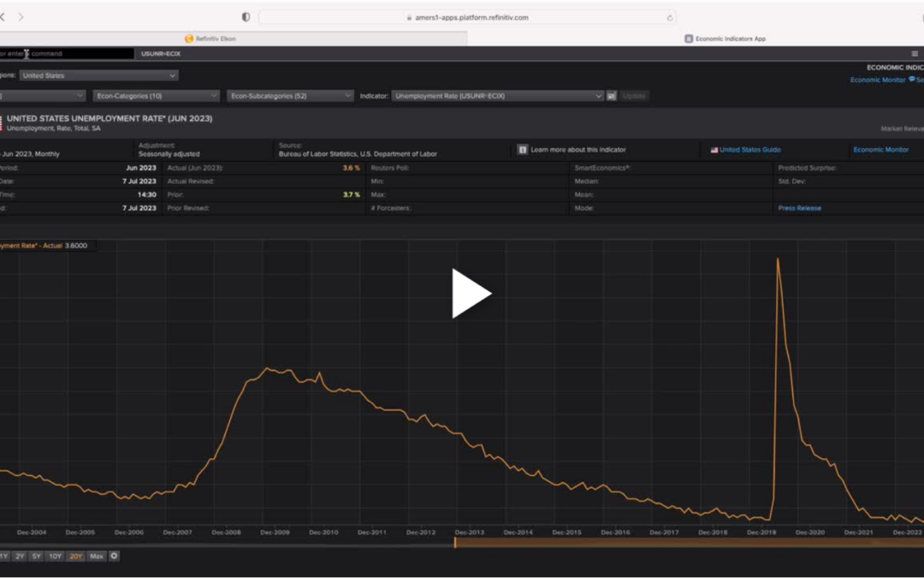The width and height of the screenshot is (924, 578).
Task: Select the 10Y time range
Action: click(55, 557)
